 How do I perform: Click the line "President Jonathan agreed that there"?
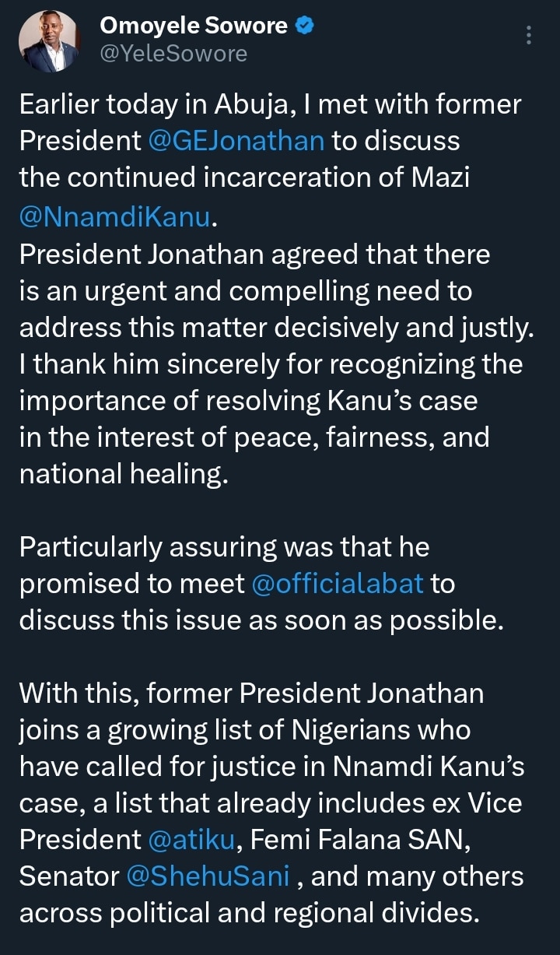[x=254, y=255]
